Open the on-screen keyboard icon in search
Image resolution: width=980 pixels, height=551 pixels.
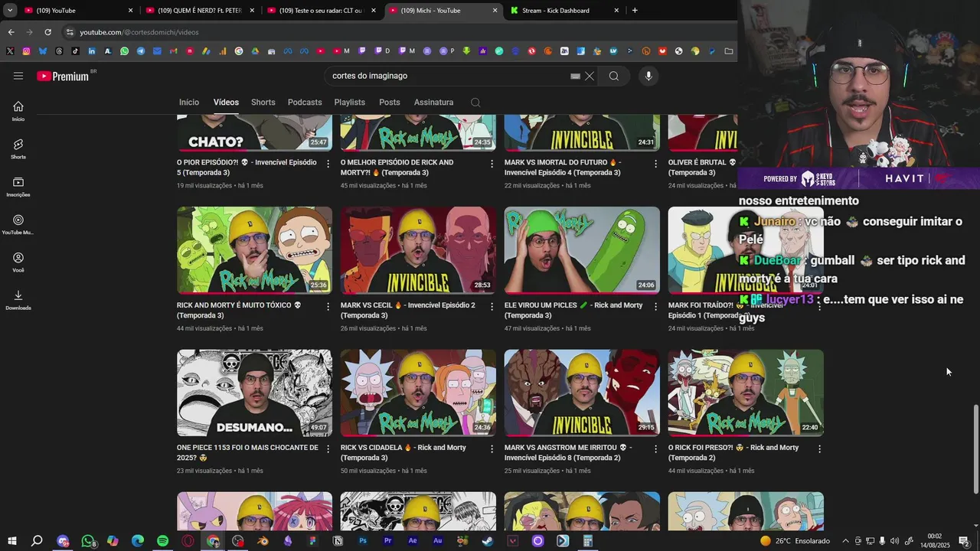pyautogui.click(x=575, y=76)
